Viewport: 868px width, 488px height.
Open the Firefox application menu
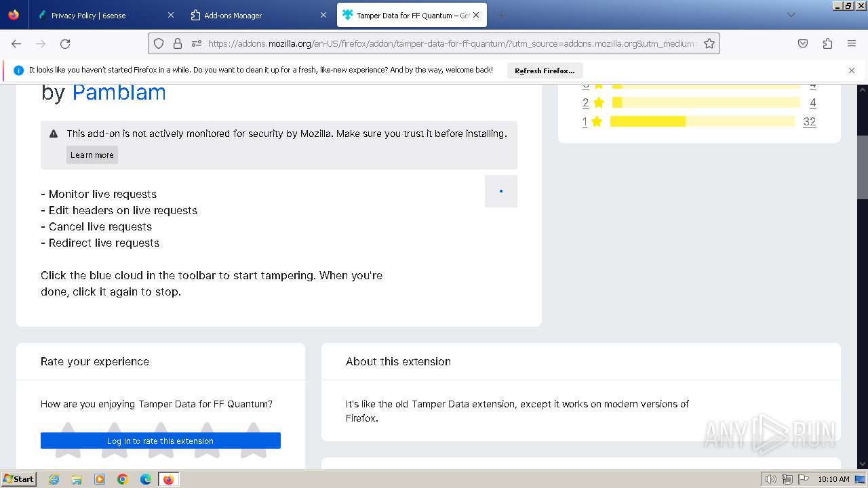pyautogui.click(x=852, y=43)
